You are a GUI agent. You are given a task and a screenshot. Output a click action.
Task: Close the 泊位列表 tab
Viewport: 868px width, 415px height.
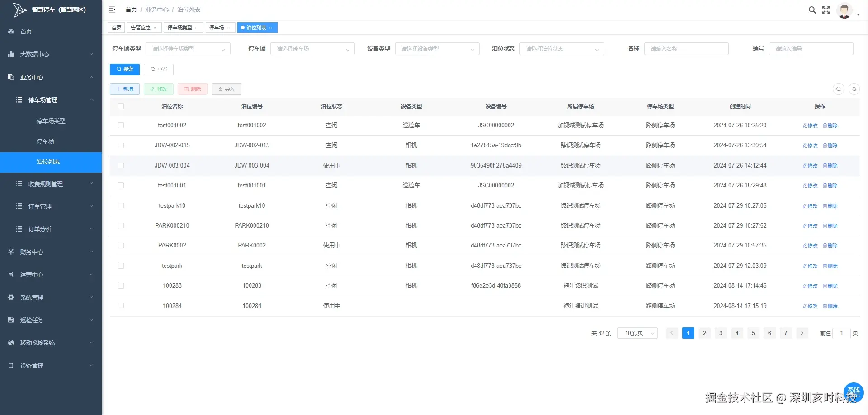click(x=270, y=28)
